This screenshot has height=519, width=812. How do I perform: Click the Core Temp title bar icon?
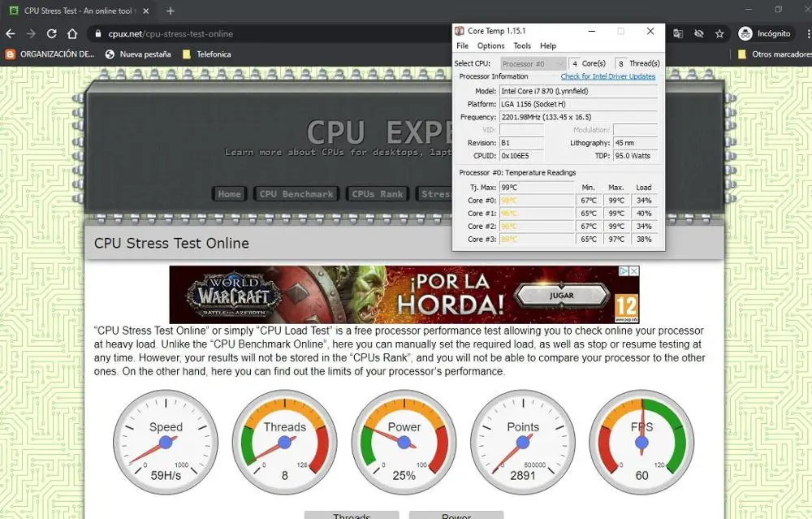pos(460,31)
